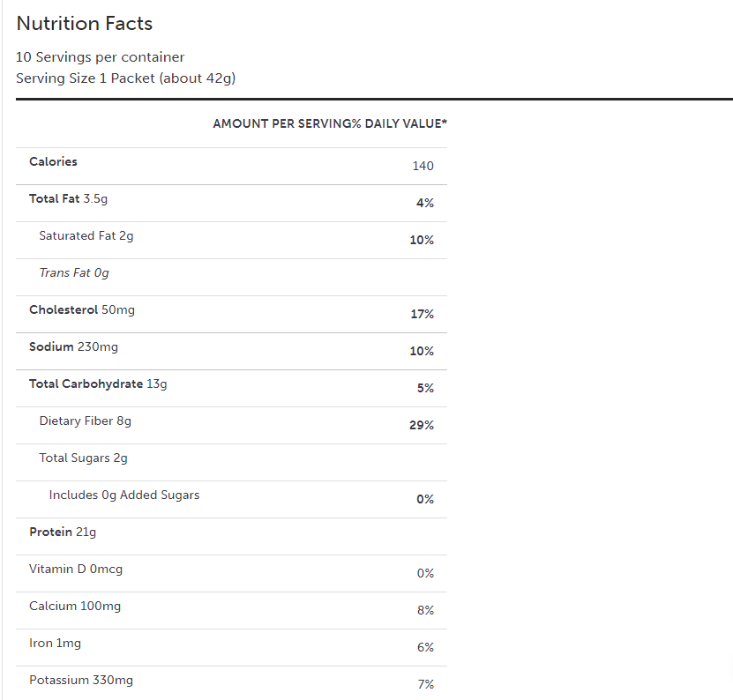Click the 29% dietary fiber value
The width and height of the screenshot is (733, 700).
tap(422, 425)
